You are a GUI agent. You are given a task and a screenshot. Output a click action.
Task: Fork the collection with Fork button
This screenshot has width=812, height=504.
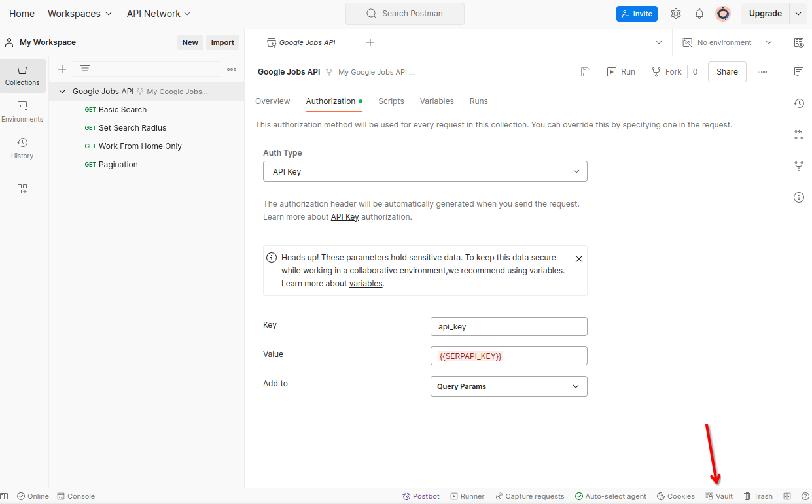[667, 72]
